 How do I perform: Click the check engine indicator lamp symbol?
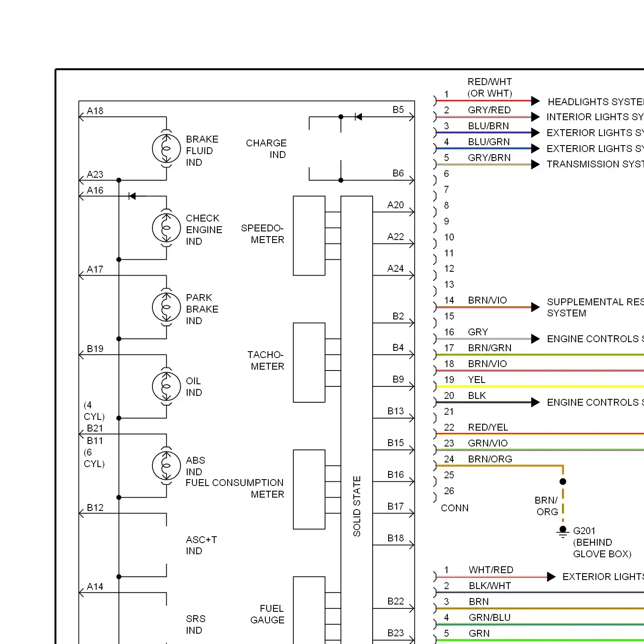(166, 228)
